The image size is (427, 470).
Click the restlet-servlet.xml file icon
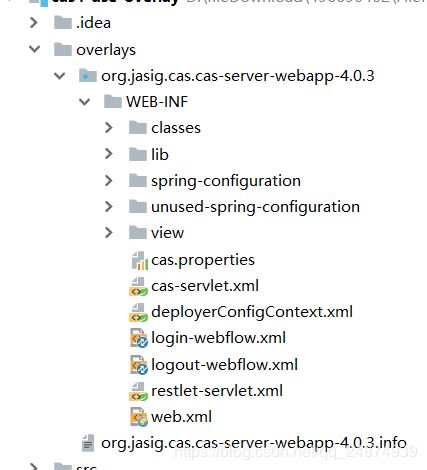point(138,391)
